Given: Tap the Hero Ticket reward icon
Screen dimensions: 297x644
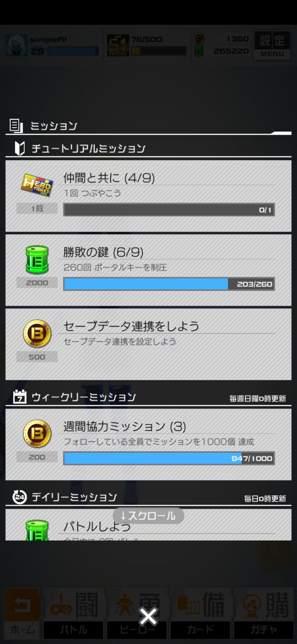Looking at the screenshot, I should tap(37, 186).
